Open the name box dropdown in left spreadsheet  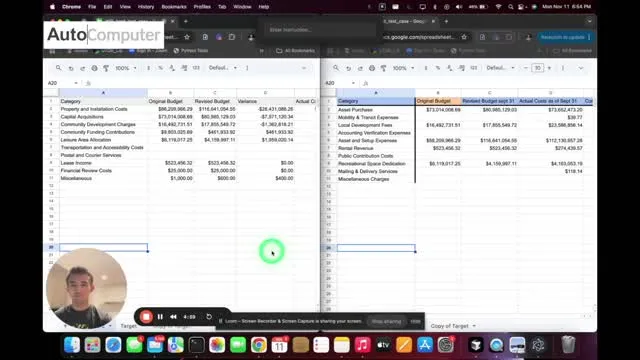[76, 83]
